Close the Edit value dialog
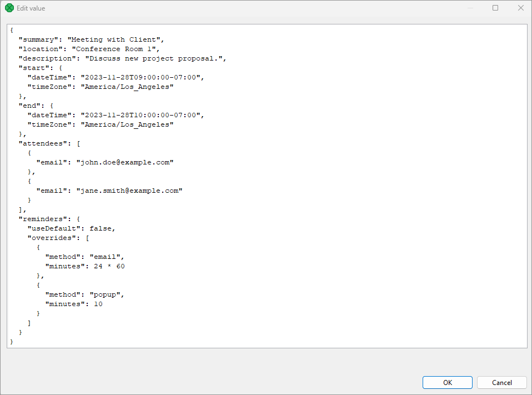 520,8
